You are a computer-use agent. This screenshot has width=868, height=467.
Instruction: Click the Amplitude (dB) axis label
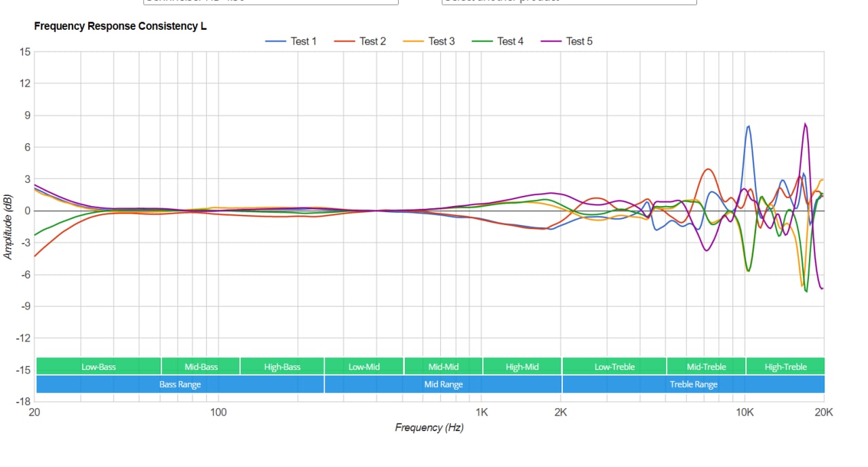point(8,226)
